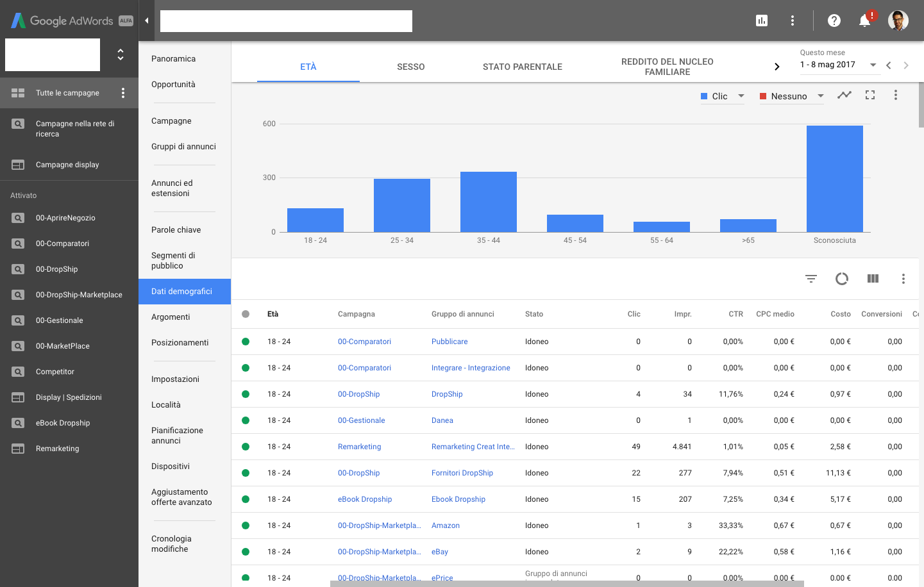The image size is (924, 587).
Task: Select the search campaigns icon by Campagne nella rete di ricerca
Action: click(x=18, y=124)
